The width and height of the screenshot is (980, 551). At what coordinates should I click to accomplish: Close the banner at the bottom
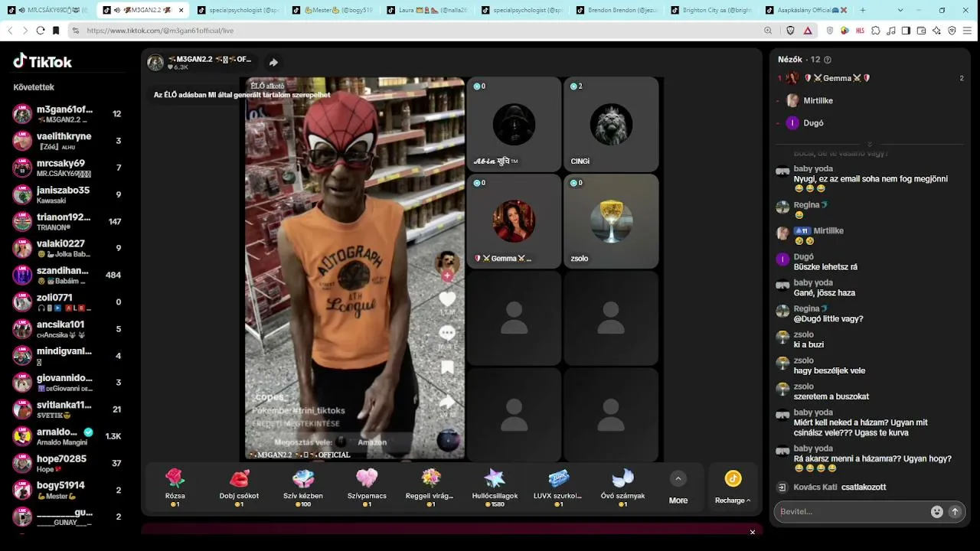(x=753, y=533)
